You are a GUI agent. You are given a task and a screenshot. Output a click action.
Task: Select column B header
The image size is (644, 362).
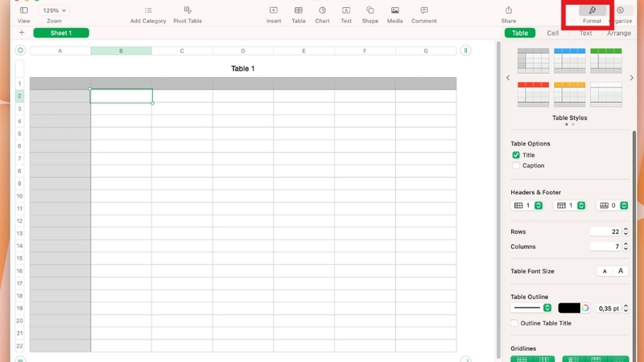122,51
